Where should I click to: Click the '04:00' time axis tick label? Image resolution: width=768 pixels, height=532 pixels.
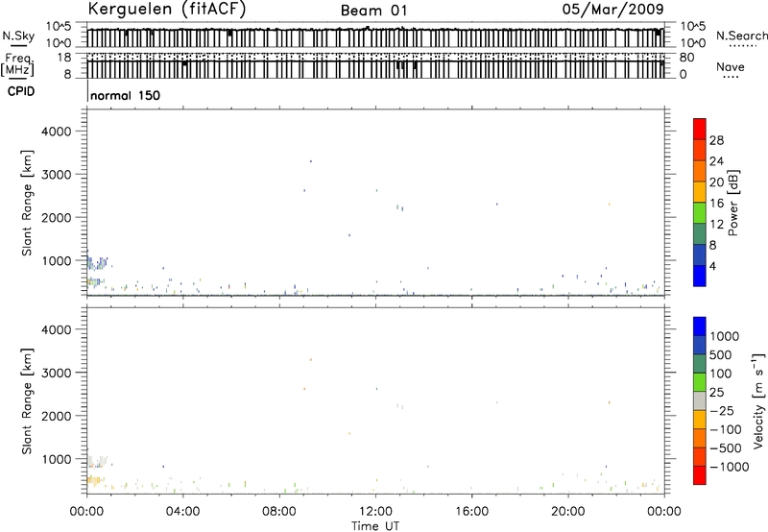click(x=182, y=512)
